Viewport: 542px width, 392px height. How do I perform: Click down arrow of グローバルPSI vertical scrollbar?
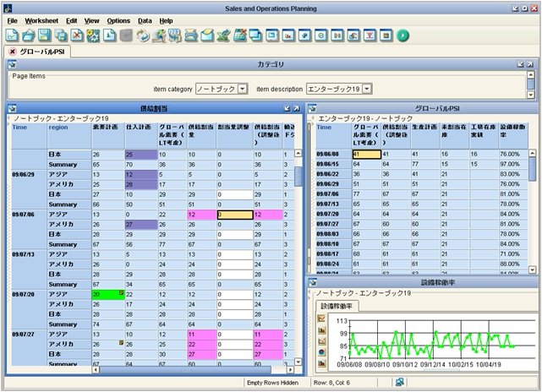point(533,269)
